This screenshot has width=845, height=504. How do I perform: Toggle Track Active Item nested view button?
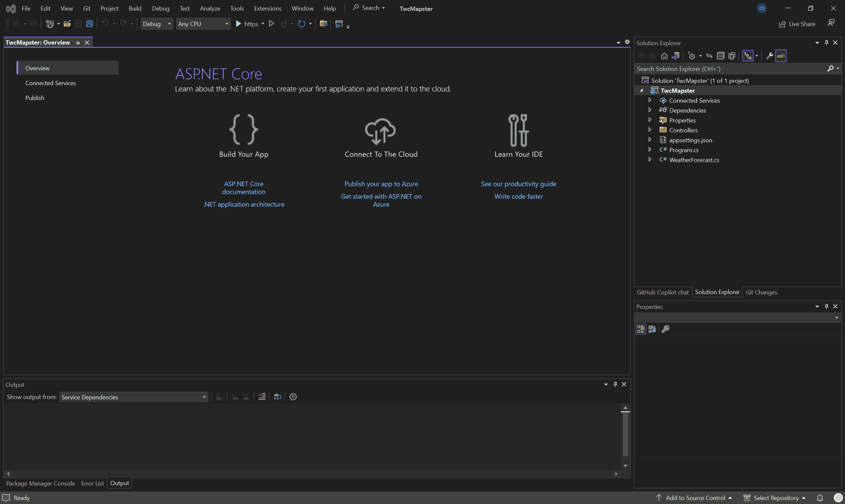click(748, 56)
